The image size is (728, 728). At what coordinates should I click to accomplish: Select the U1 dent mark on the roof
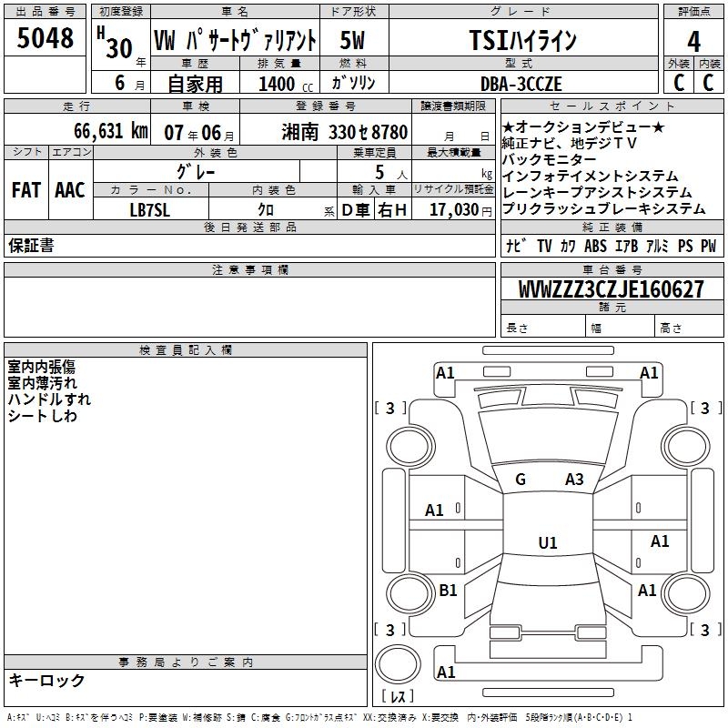(548, 542)
